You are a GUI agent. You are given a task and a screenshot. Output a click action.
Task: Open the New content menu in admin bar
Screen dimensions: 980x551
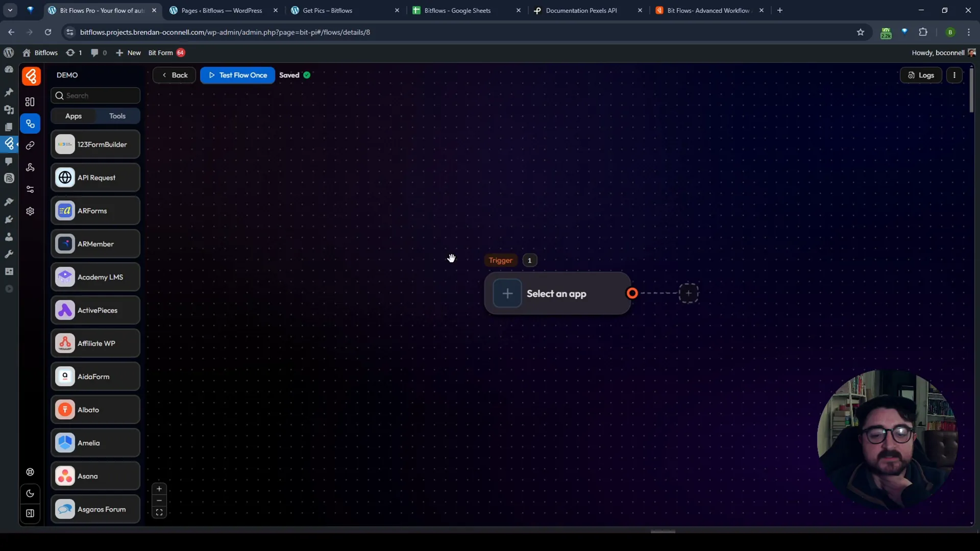[128, 53]
